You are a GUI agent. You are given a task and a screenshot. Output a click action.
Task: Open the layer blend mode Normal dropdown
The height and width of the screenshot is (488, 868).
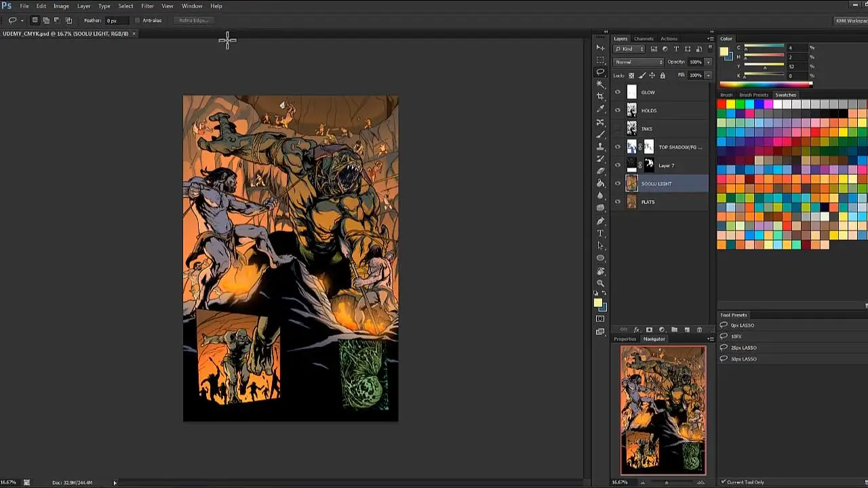638,62
